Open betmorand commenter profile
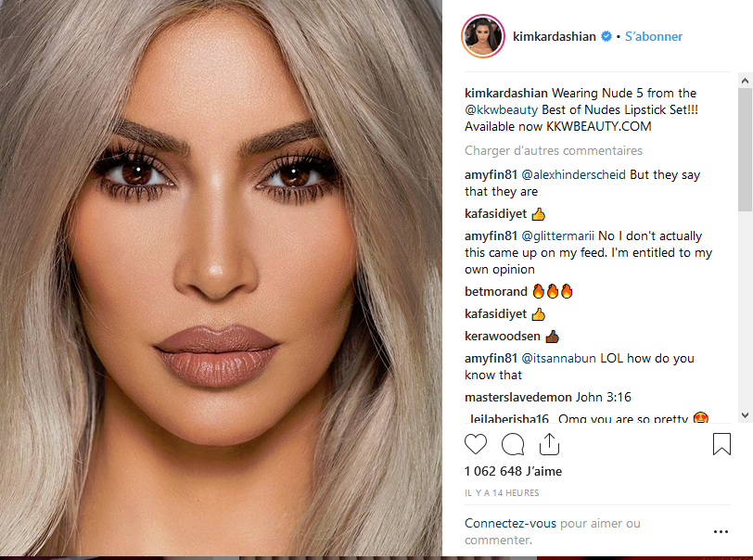The width and height of the screenshot is (753, 560). [495, 291]
